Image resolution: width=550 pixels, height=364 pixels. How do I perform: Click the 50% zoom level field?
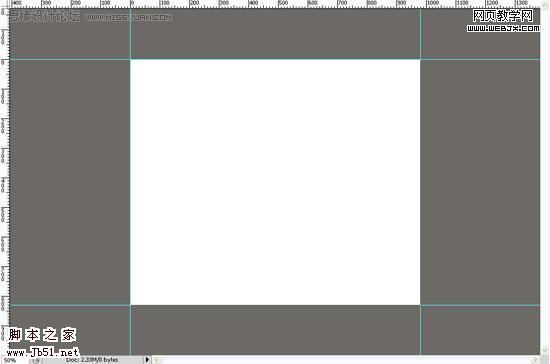pos(14,360)
